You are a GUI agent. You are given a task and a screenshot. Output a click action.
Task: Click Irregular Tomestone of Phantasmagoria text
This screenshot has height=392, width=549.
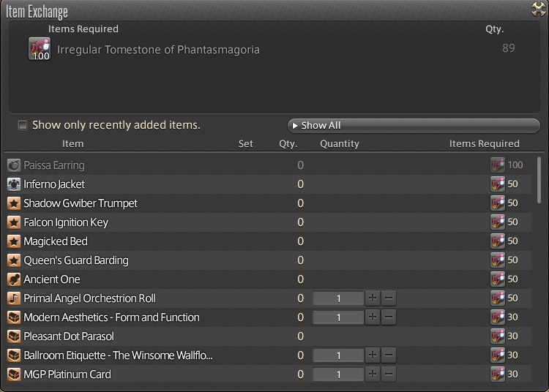click(158, 50)
